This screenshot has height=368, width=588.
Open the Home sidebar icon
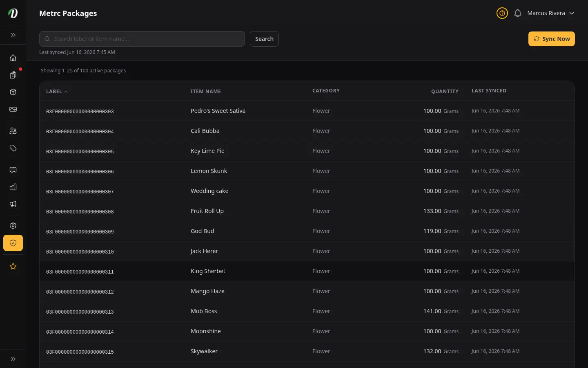point(13,58)
